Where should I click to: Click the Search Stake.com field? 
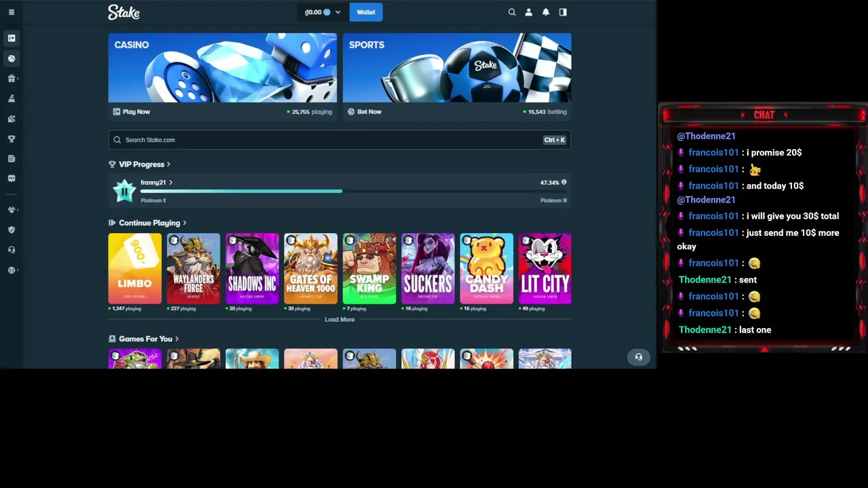tap(340, 140)
